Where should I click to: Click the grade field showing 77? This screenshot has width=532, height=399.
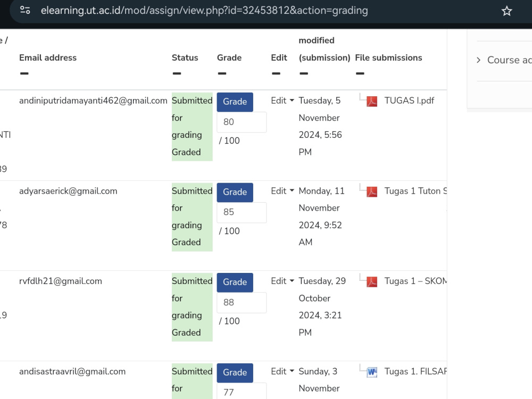pos(242,392)
